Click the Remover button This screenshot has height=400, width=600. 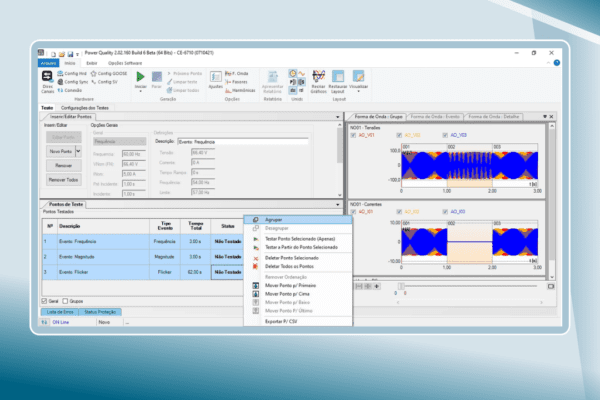(64, 165)
